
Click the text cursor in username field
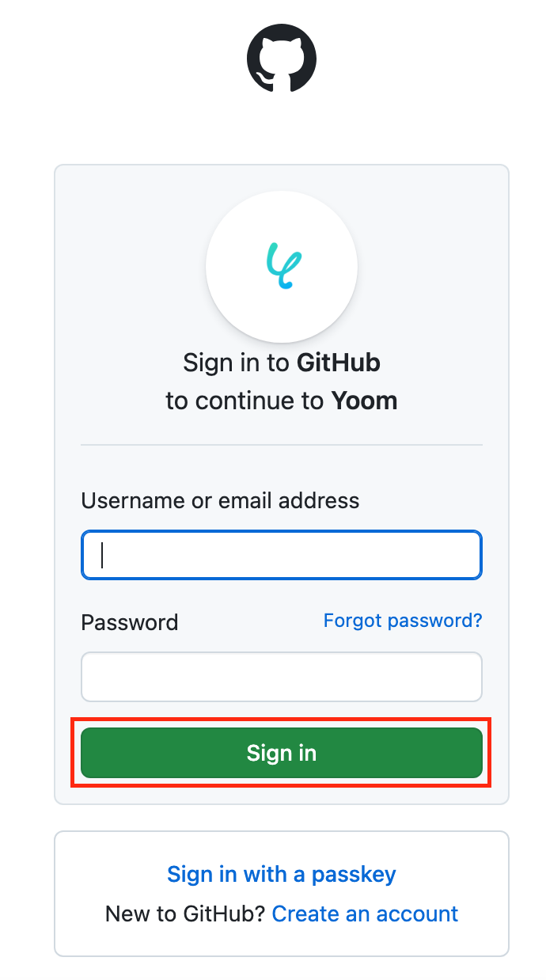click(x=102, y=555)
